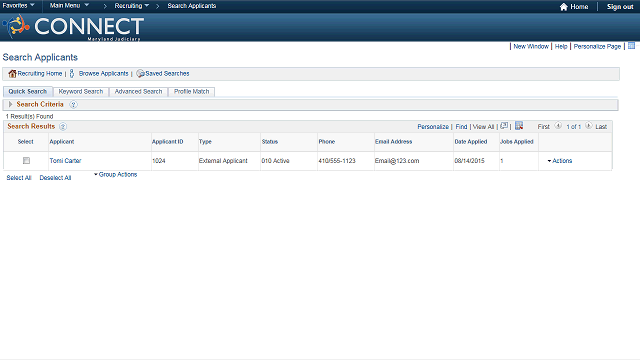Click the Email@123.com cell

coord(397,161)
